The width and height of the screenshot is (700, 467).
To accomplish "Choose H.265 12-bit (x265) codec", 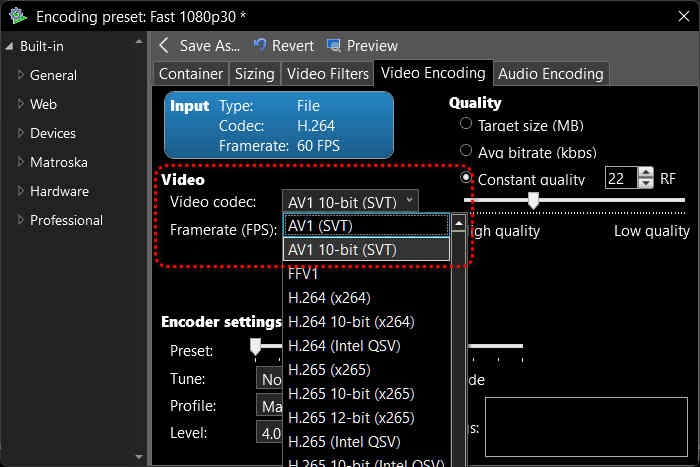I will [366, 418].
